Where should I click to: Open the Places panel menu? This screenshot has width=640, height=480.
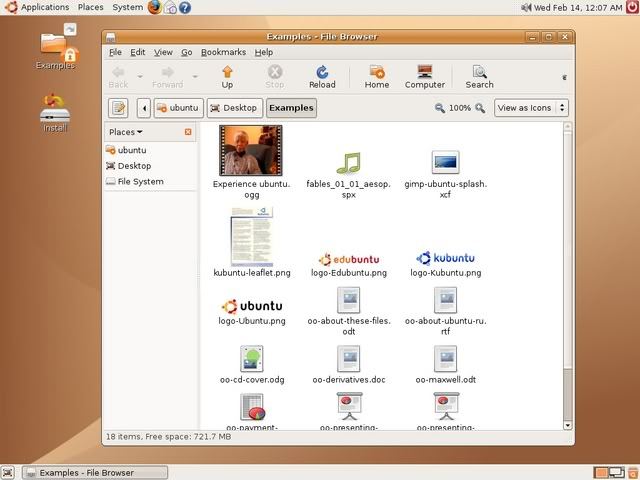[x=91, y=7]
